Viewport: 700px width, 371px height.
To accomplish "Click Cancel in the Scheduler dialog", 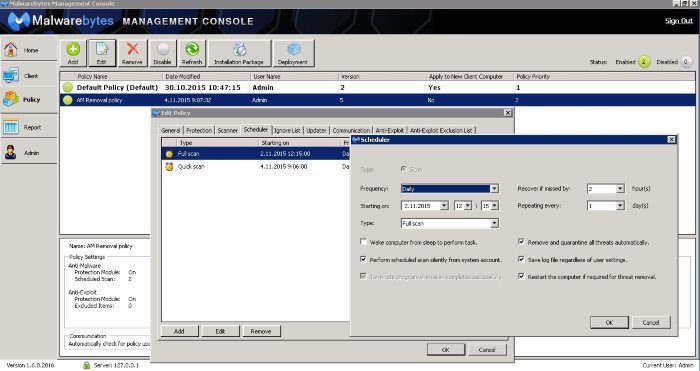I will (x=651, y=322).
